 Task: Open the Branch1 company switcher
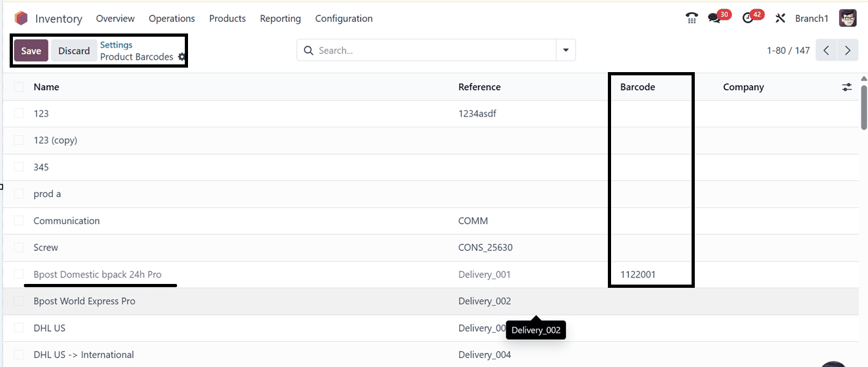811,19
